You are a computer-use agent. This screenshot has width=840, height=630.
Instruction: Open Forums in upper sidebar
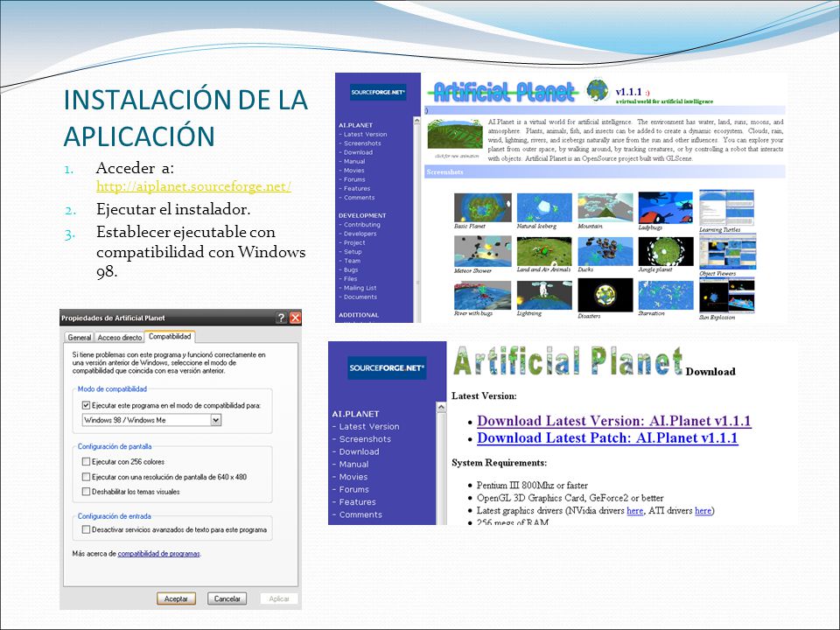coord(354,179)
